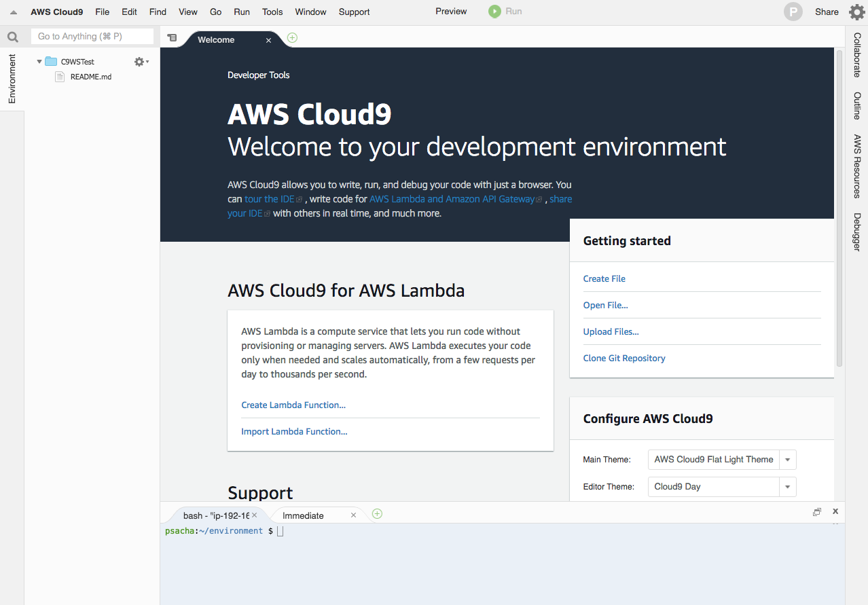The image size is (868, 605).
Task: Click the Upload Files... link
Action: 611,331
